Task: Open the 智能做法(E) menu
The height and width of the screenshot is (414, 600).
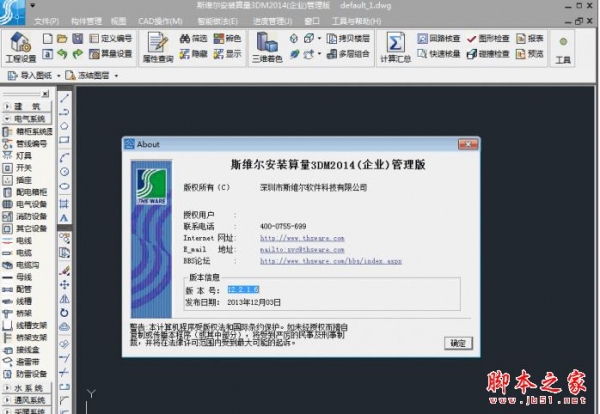Action: click(x=218, y=21)
